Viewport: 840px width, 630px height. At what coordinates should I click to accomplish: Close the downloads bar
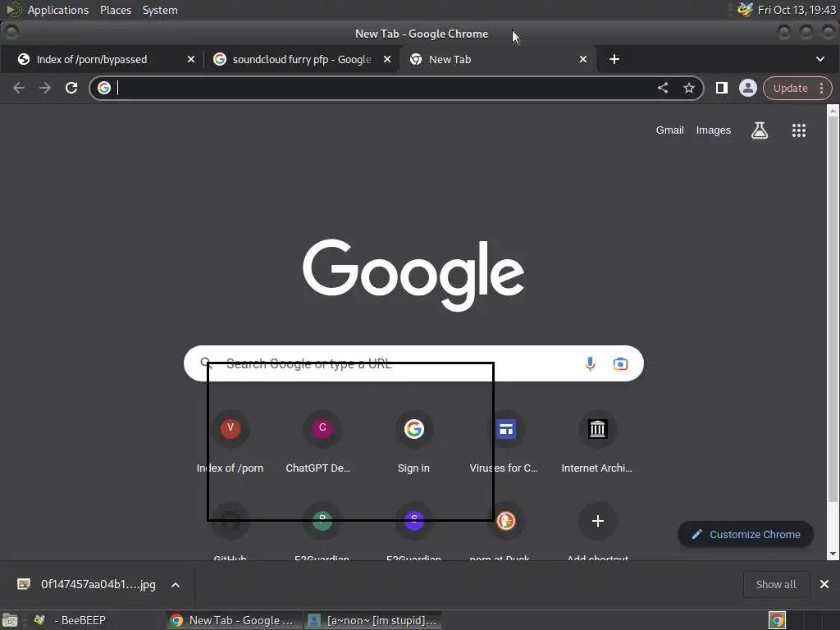click(x=824, y=584)
